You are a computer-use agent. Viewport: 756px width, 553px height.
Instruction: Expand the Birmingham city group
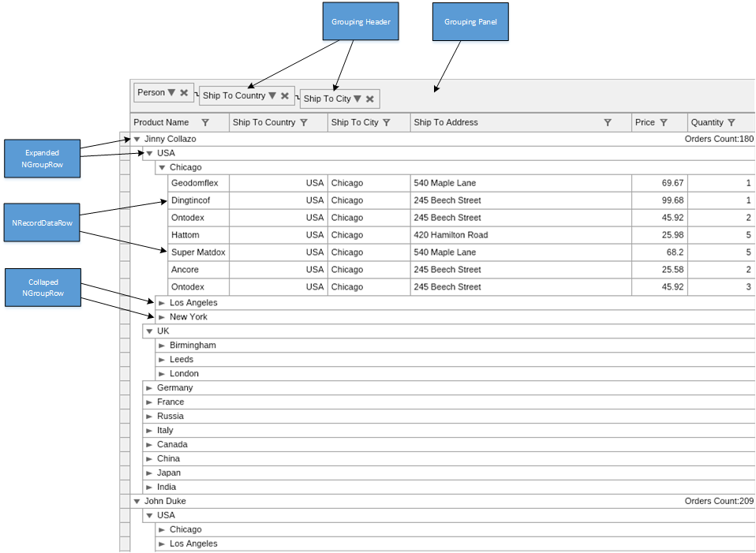[x=162, y=346]
